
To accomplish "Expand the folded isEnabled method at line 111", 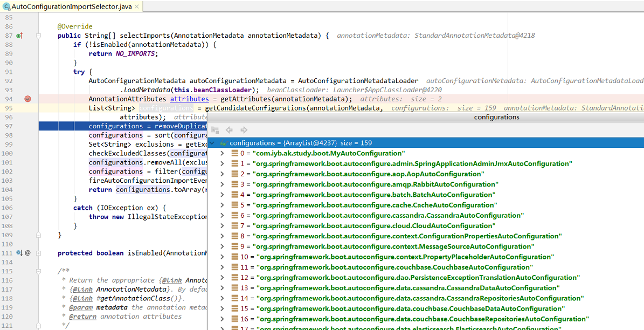I will pyautogui.click(x=39, y=253).
